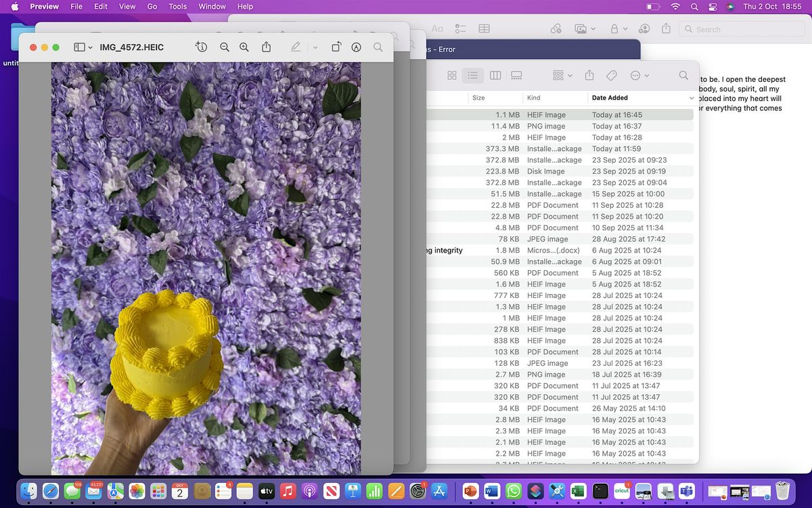Open the Tools menu in menu bar
812x508 pixels.
click(178, 6)
